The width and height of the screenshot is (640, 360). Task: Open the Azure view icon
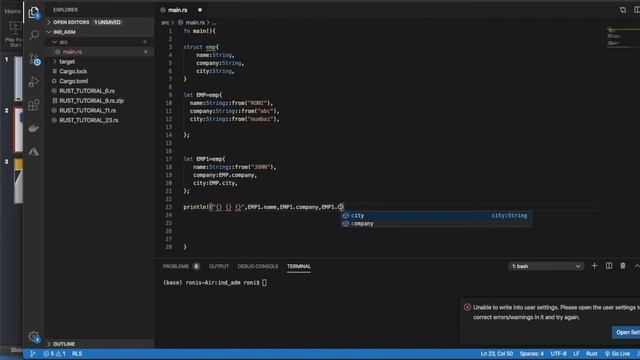coord(34,151)
